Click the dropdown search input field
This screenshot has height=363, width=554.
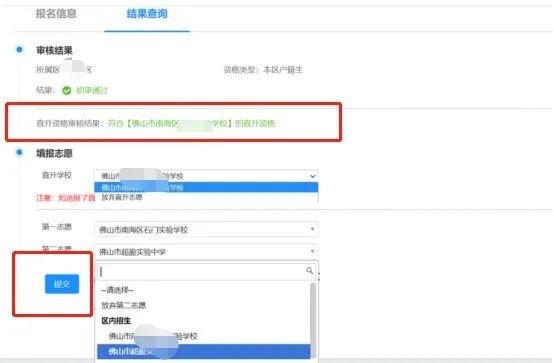click(206, 271)
